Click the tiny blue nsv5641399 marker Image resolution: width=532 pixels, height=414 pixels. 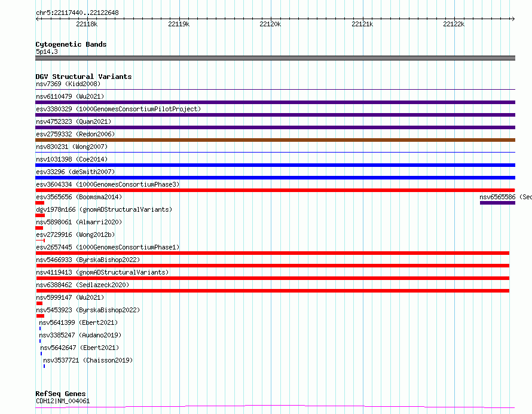(40, 328)
